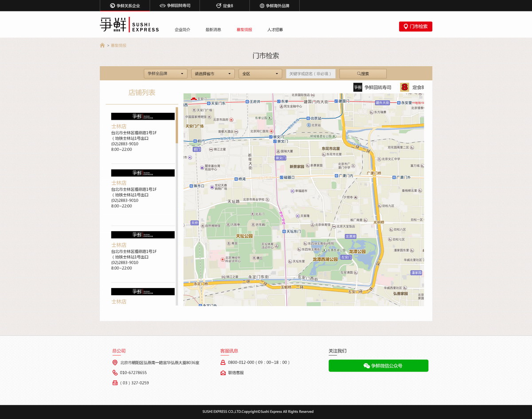Click the 磁器口 subway station on map
The width and height of the screenshot is (532, 419).
(x=287, y=177)
